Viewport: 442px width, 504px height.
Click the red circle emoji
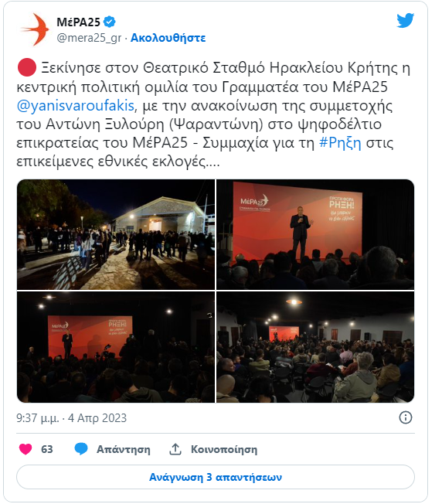pos(27,67)
